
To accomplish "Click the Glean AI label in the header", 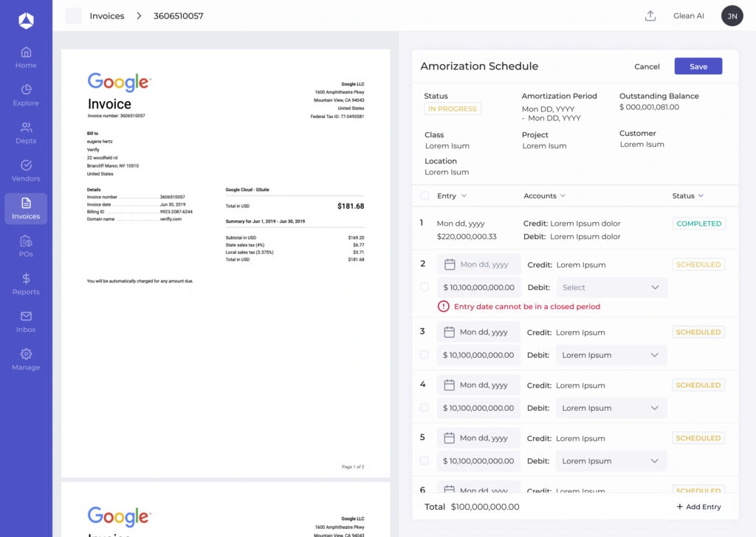I will pos(689,16).
